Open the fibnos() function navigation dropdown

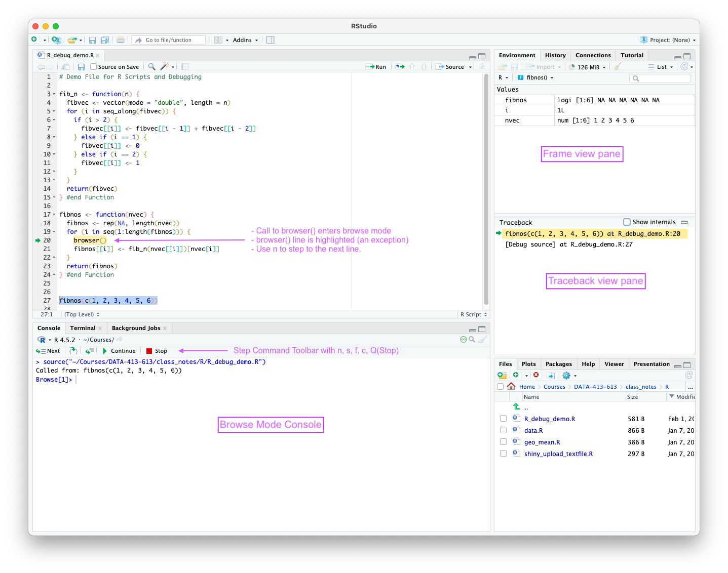[x=535, y=77]
